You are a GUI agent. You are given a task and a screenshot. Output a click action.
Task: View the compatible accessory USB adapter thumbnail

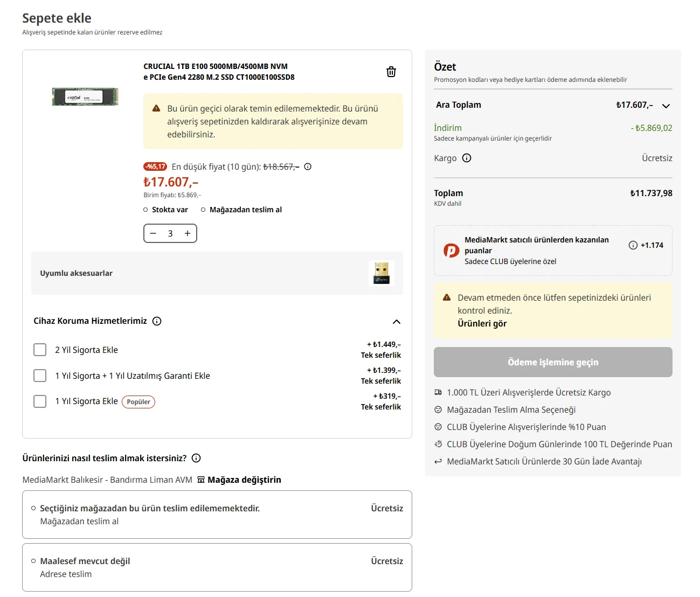pyautogui.click(x=382, y=273)
